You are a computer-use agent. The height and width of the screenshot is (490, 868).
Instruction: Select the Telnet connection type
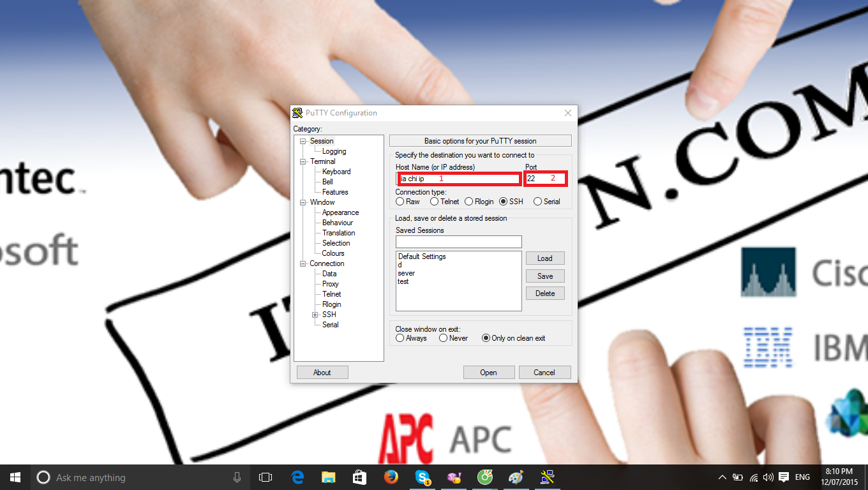pyautogui.click(x=435, y=202)
